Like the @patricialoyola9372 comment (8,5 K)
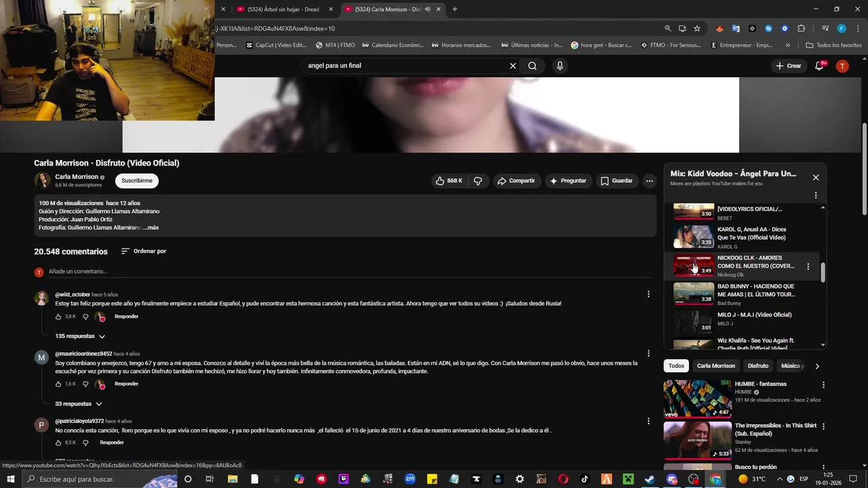This screenshot has width=868, height=488. point(58,443)
